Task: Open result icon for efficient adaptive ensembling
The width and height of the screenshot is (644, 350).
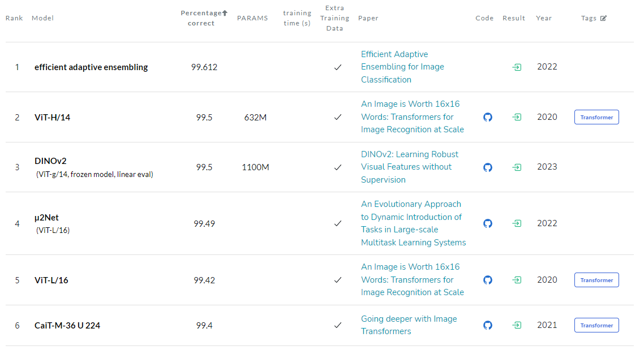Action: pos(517,67)
